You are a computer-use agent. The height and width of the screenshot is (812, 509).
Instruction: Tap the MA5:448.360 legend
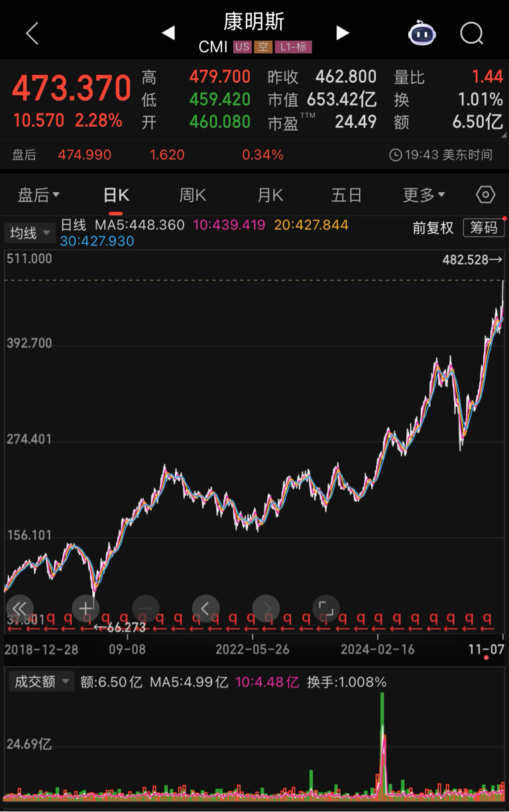pyautogui.click(x=139, y=225)
